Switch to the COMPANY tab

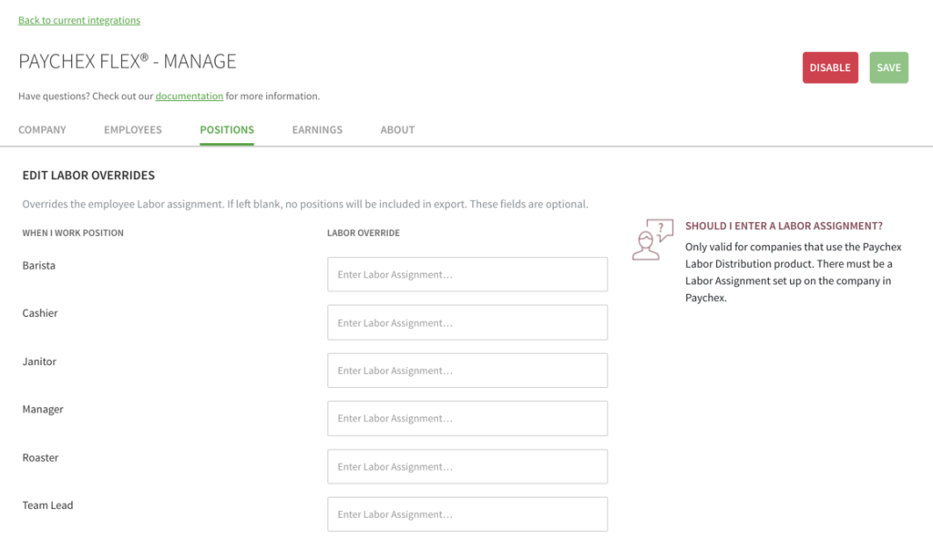point(42,129)
